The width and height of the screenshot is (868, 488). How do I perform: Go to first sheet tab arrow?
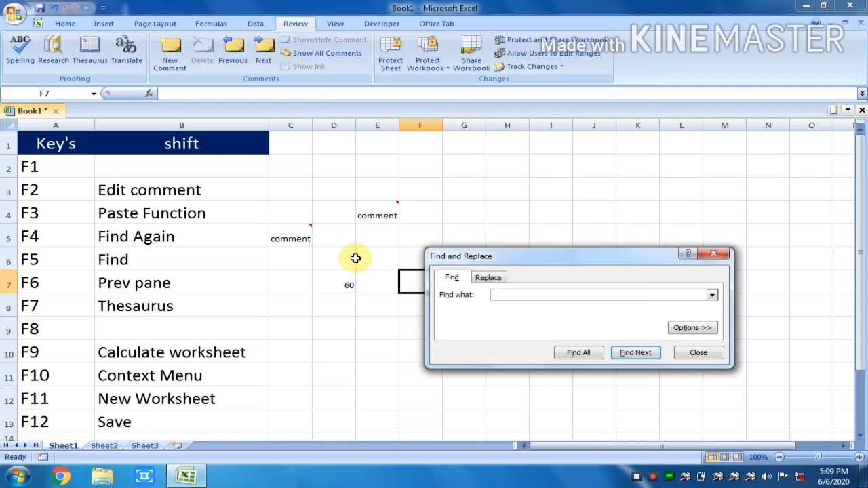[x=7, y=445]
